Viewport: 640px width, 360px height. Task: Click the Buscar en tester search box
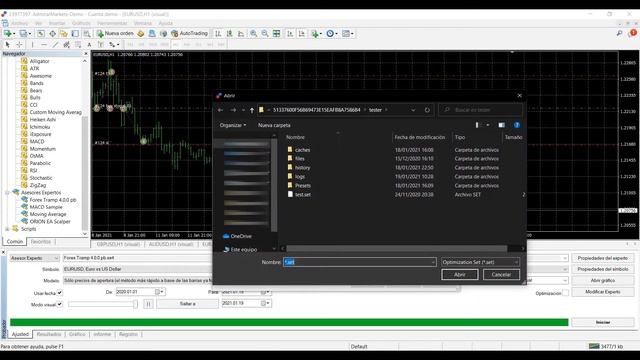click(x=480, y=110)
